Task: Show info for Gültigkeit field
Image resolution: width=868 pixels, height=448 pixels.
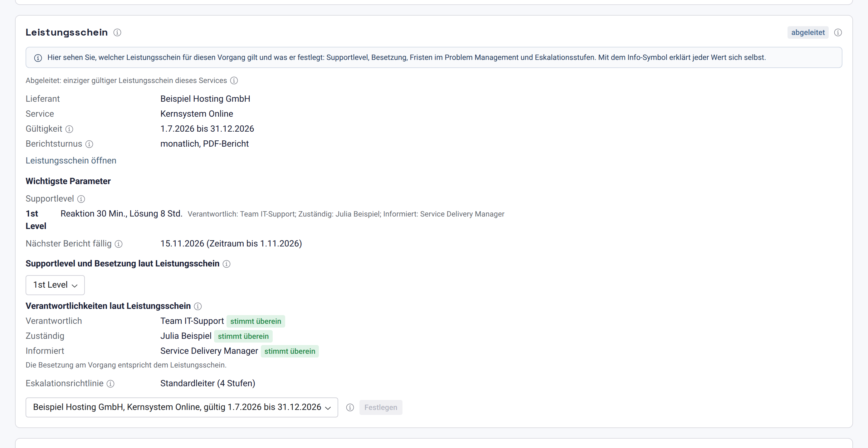Action: coord(69,129)
